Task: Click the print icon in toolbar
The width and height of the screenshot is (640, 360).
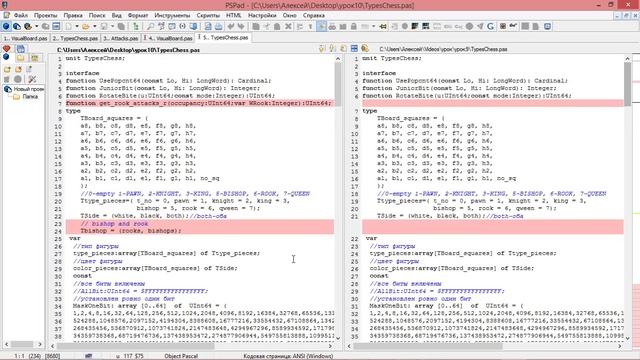Action: [219, 27]
